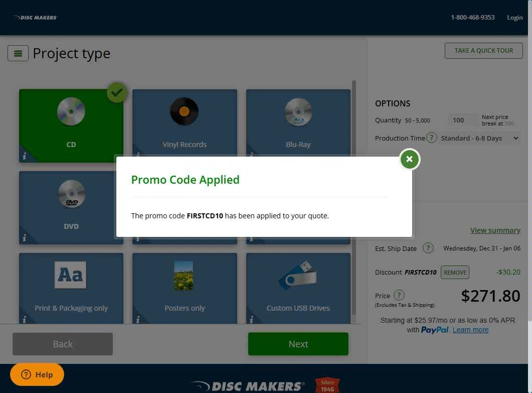Select the Print & Packaging only Aa icon

coord(70,275)
